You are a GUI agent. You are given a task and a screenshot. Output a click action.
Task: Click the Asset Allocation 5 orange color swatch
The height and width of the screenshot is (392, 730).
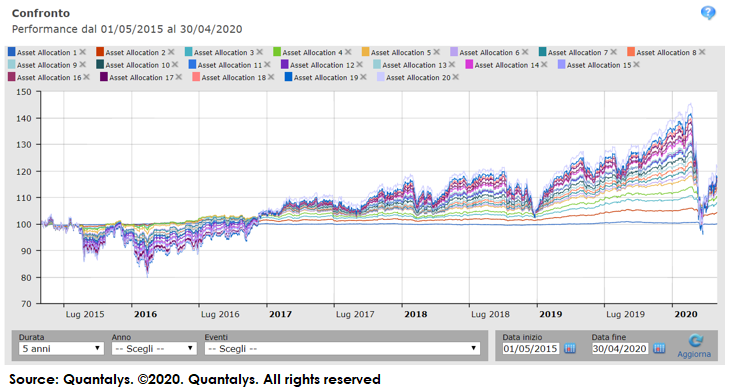click(365, 52)
